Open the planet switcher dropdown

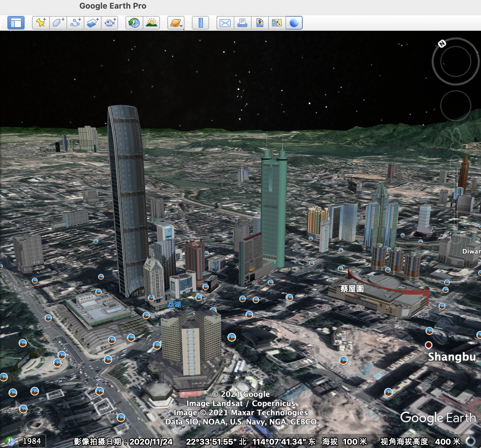[x=176, y=23]
